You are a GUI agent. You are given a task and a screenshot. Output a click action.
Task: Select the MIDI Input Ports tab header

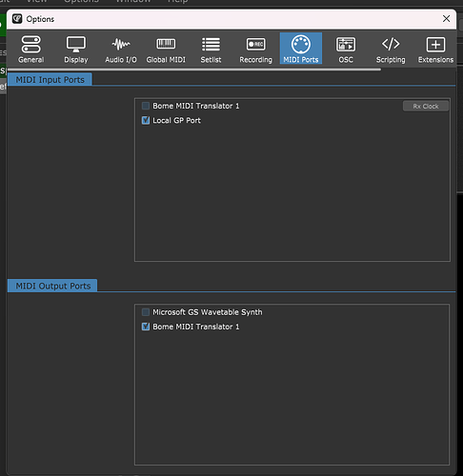[x=50, y=79]
